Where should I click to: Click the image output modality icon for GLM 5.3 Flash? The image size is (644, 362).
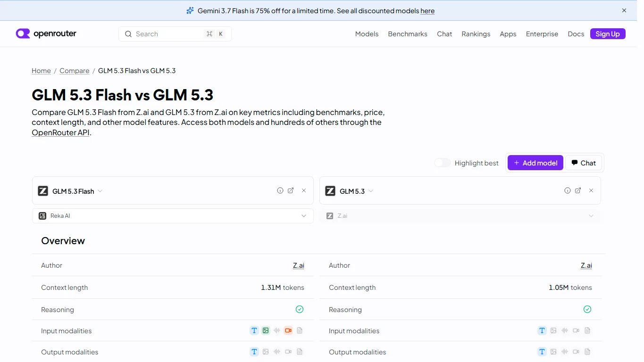pos(266,352)
